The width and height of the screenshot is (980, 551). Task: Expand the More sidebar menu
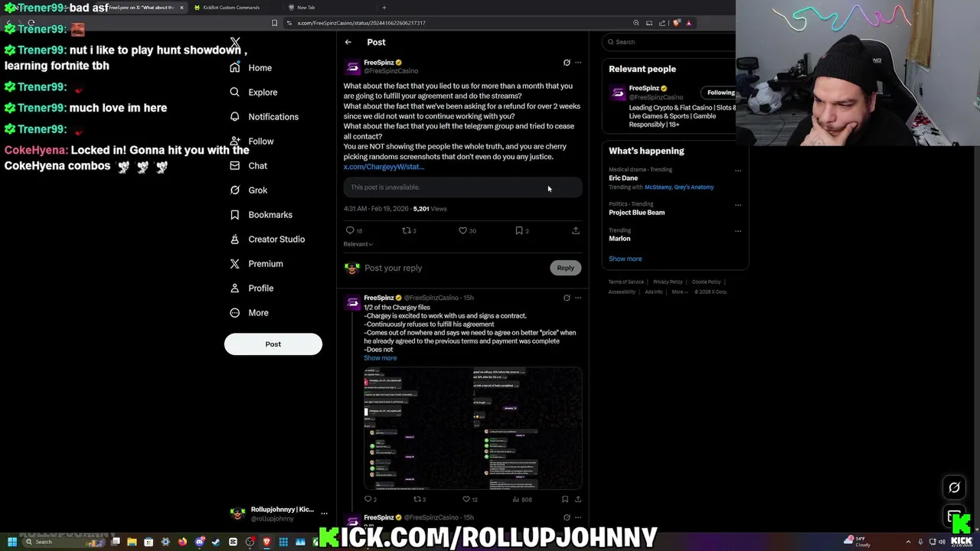(x=249, y=313)
